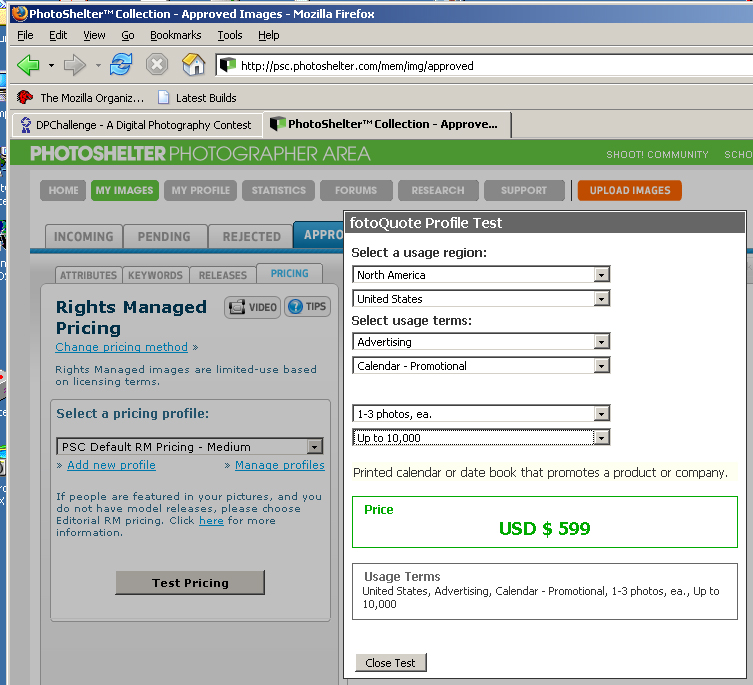The width and height of the screenshot is (753, 685).
Task: Expand the Advertising usage dropdown
Action: point(481,342)
